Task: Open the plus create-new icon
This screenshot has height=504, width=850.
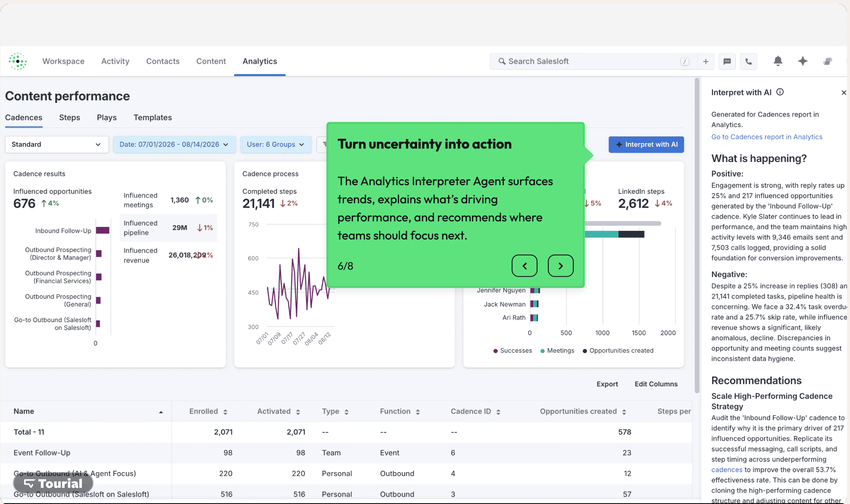Action: (706, 62)
